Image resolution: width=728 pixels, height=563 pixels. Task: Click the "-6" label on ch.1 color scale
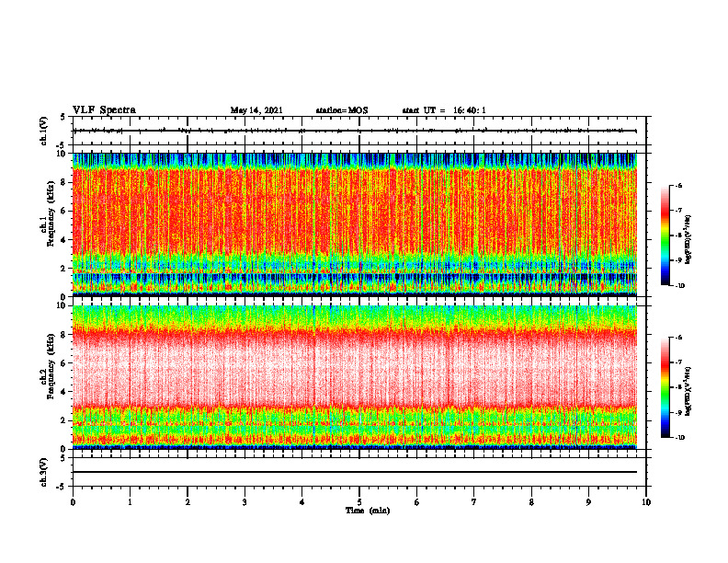pos(679,185)
